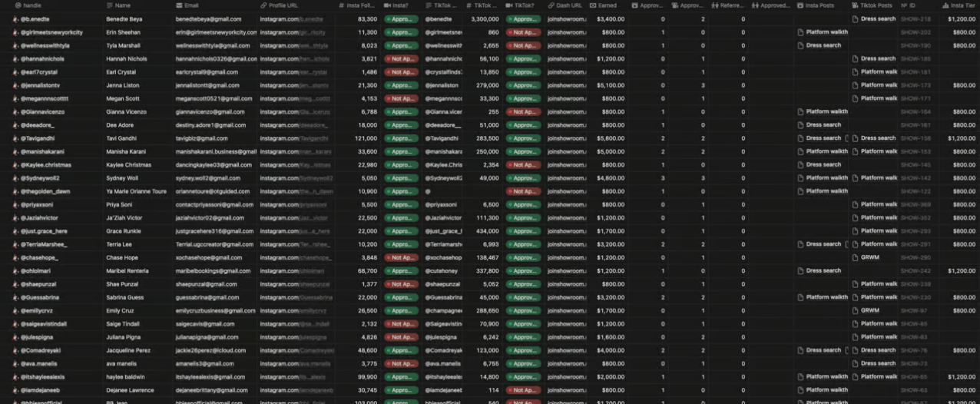The width and height of the screenshot is (980, 404).
Task: Click the Insta Foll... number column header
Action: [359, 5]
